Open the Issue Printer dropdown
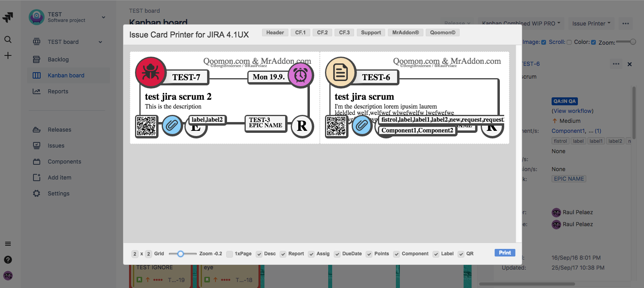Image resolution: width=644 pixels, height=288 pixels. point(591,24)
